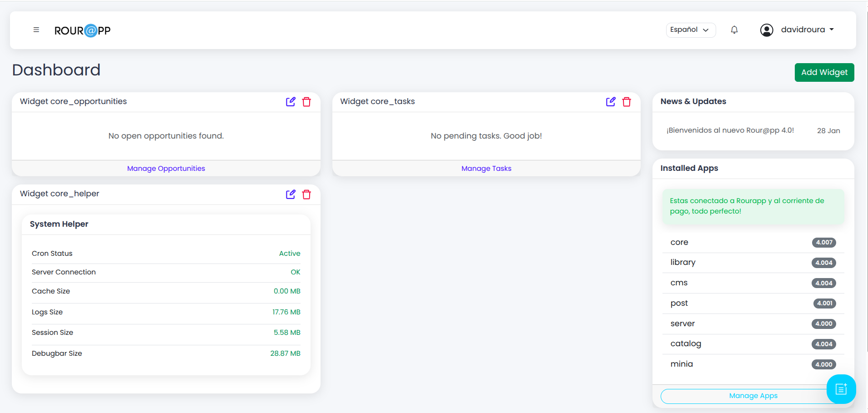
Task: Click the Add Widget button
Action: (x=824, y=72)
